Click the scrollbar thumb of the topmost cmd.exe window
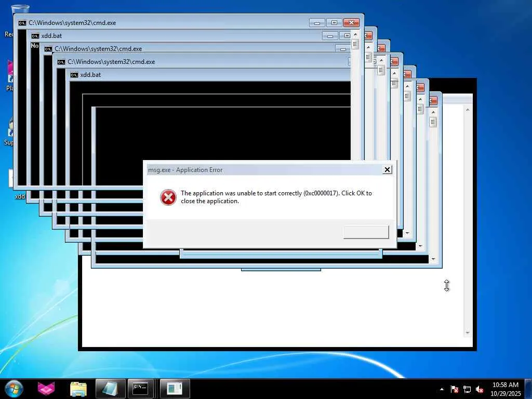 pos(355,44)
